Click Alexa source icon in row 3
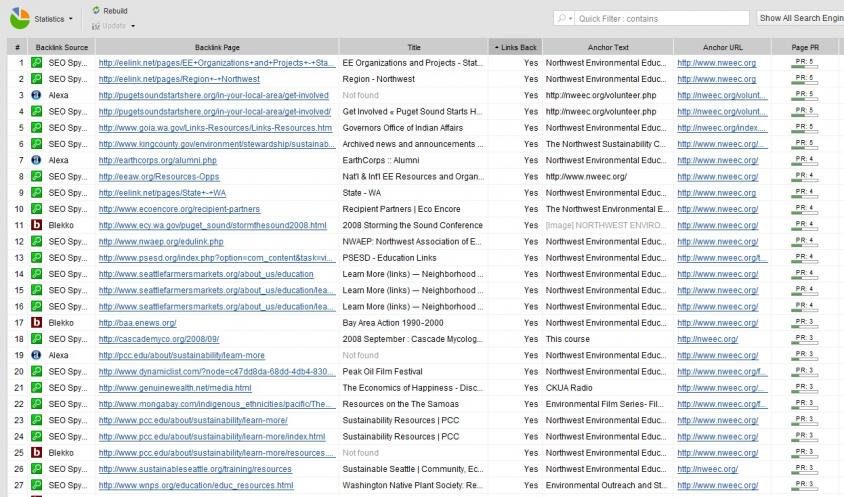Screen dimensions: 844x497 [x=36, y=95]
